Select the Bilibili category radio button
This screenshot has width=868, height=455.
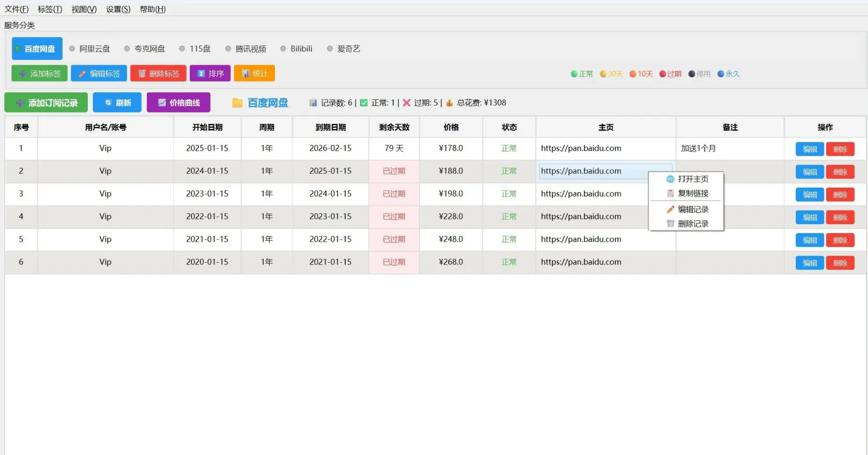pyautogui.click(x=283, y=49)
